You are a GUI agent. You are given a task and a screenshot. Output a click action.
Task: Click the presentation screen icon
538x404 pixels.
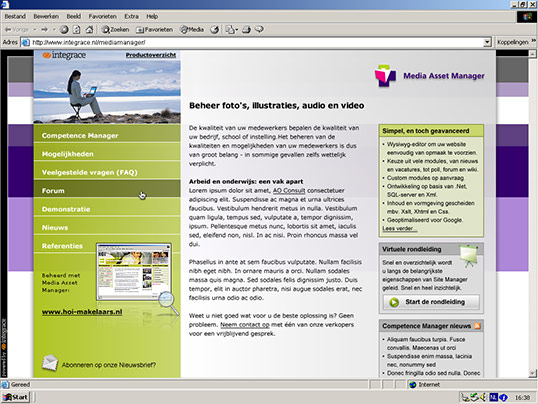click(x=469, y=255)
